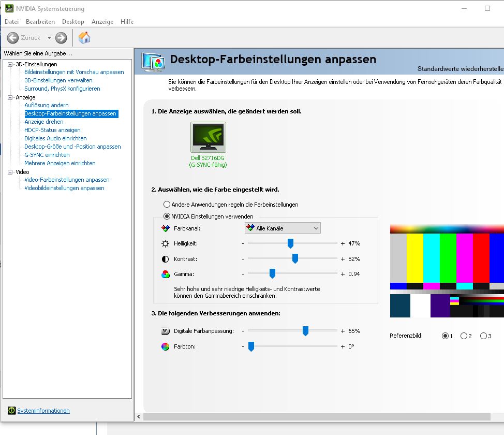Image resolution: width=504 pixels, height=435 pixels.
Task: Click the Farbton color wheel icon
Action: tap(165, 346)
